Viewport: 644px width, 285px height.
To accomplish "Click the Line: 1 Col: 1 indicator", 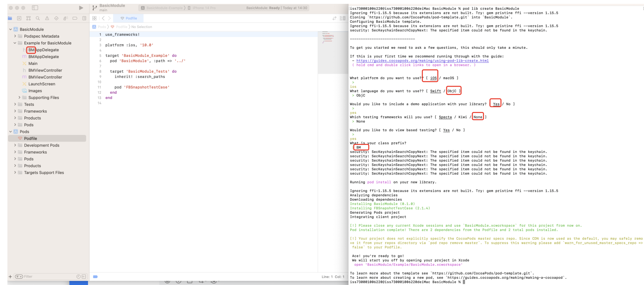I will 333,277.
